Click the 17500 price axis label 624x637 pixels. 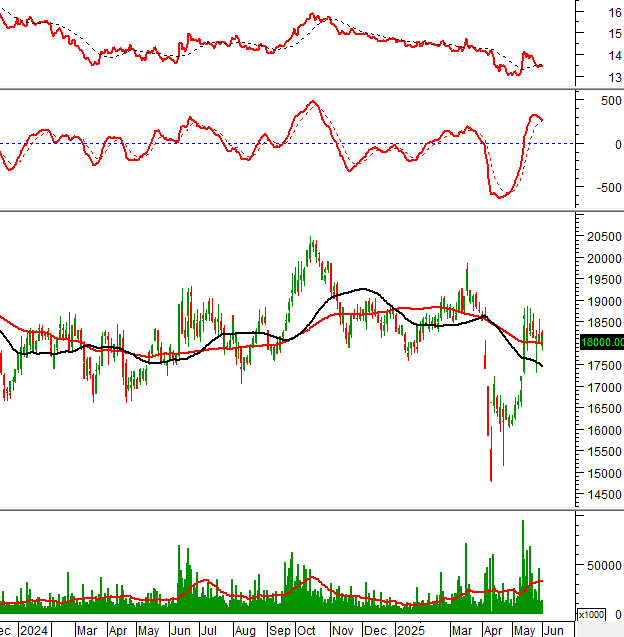point(604,366)
